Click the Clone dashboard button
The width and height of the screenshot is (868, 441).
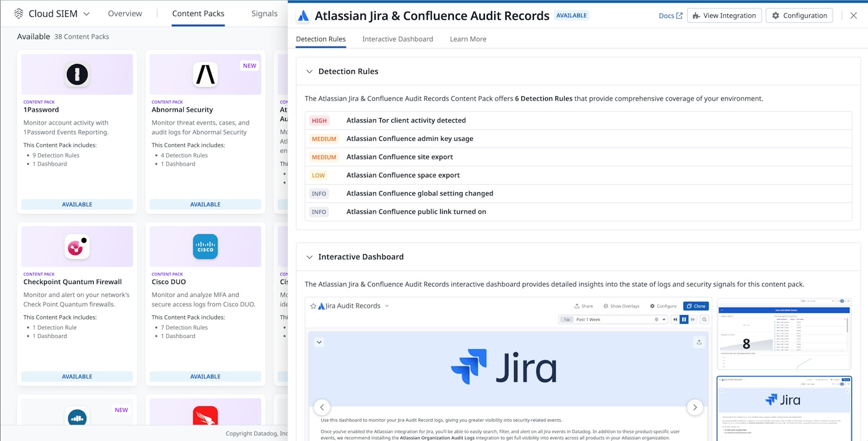point(696,306)
